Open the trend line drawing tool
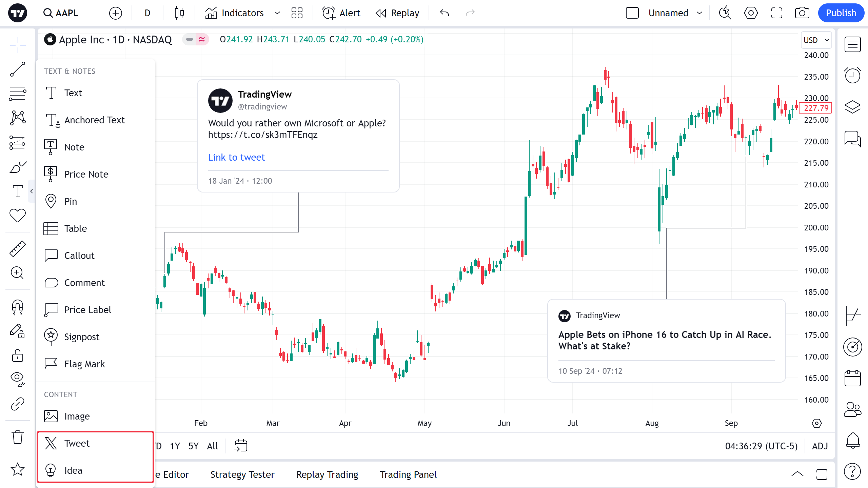Screen dimensions: 868x488 point(18,69)
